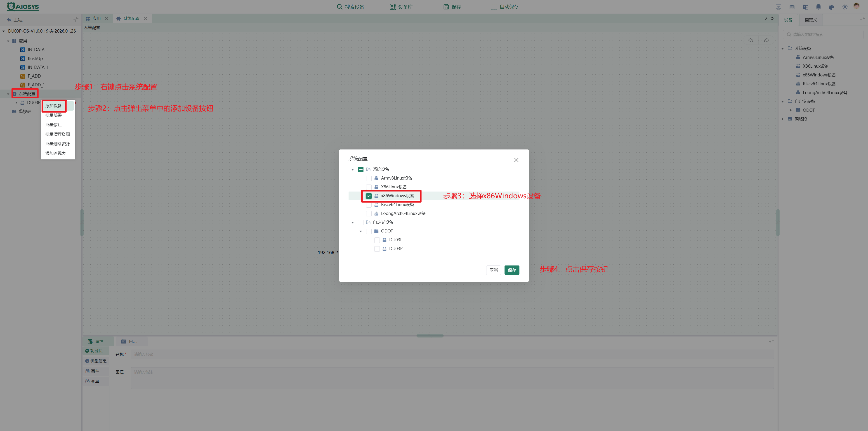
Task: Choose 批量删除资源 from the context menu
Action: pos(58,144)
